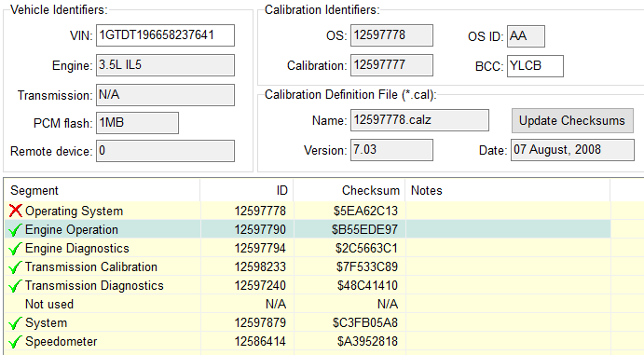644x355 pixels.
Task: Click the green check beside Speedometer
Action: (x=15, y=341)
